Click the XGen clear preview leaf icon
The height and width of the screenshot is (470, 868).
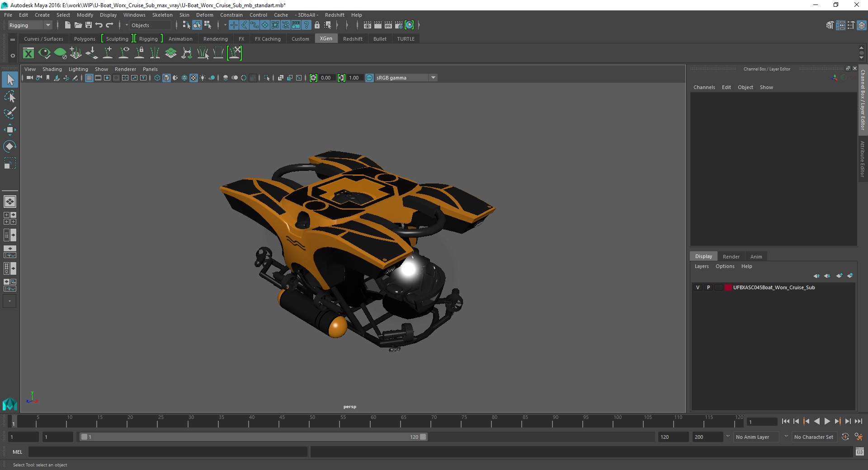click(x=60, y=53)
